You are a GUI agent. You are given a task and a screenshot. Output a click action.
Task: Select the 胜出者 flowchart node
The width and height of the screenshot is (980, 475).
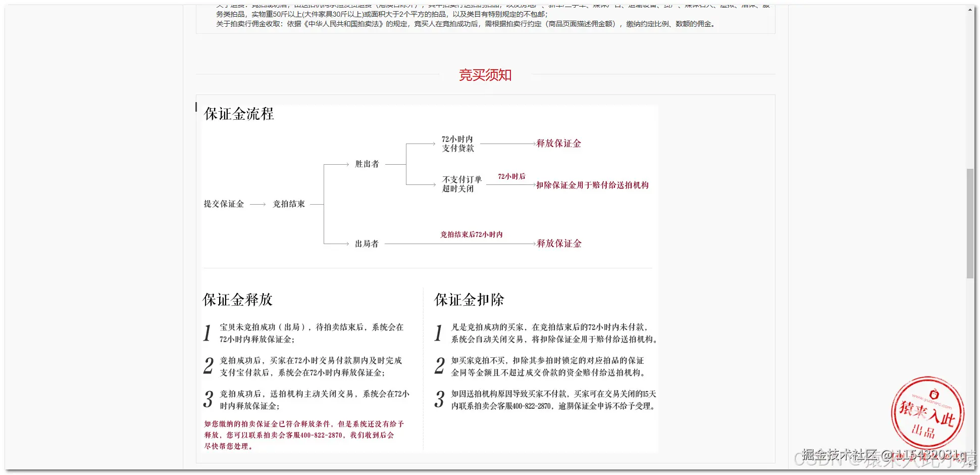coord(366,164)
